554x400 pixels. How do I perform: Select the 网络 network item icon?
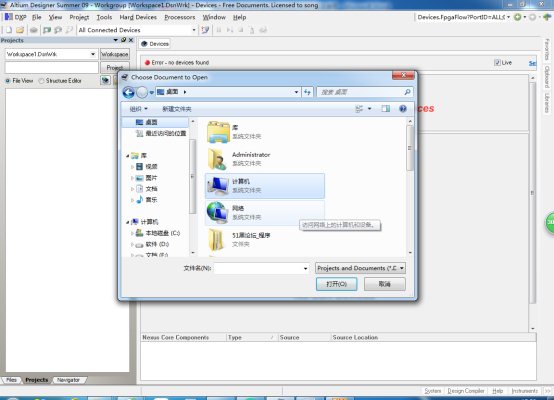[217, 213]
